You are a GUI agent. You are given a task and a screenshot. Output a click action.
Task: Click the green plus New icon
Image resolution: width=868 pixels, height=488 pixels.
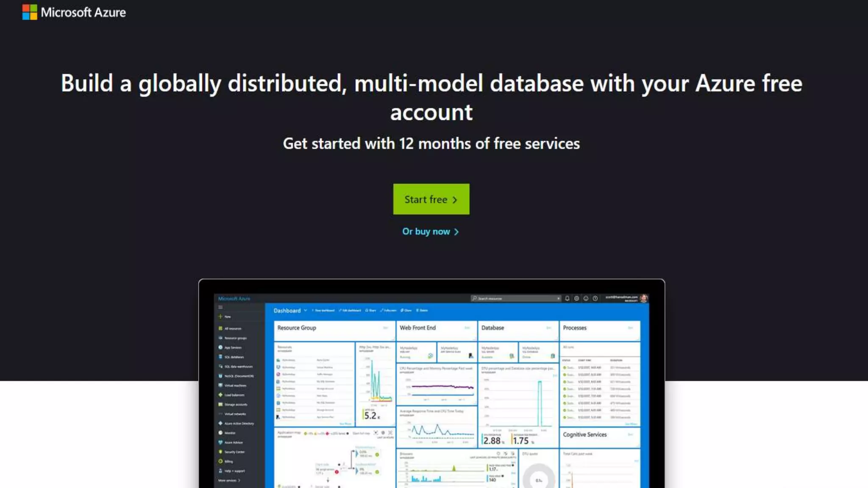point(220,316)
